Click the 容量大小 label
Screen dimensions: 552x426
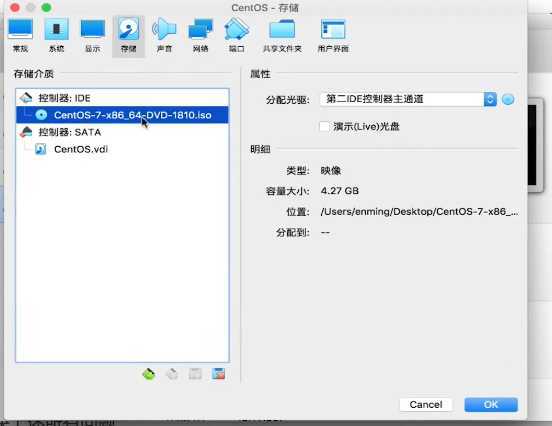pyautogui.click(x=288, y=191)
